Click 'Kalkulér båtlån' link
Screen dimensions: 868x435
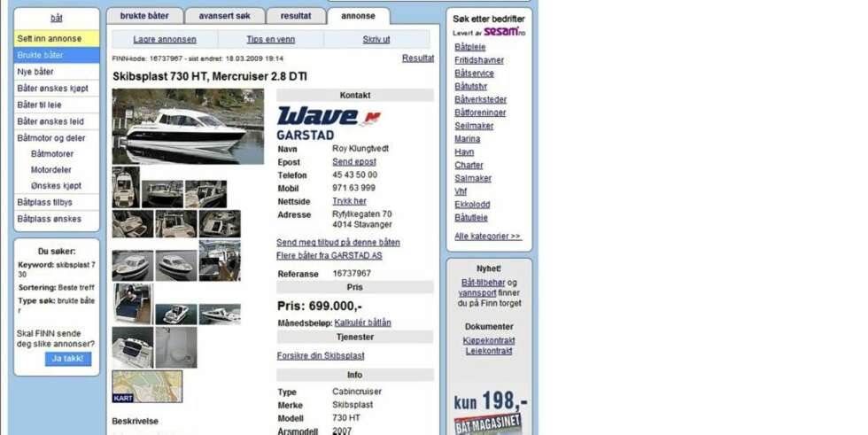click(x=362, y=322)
